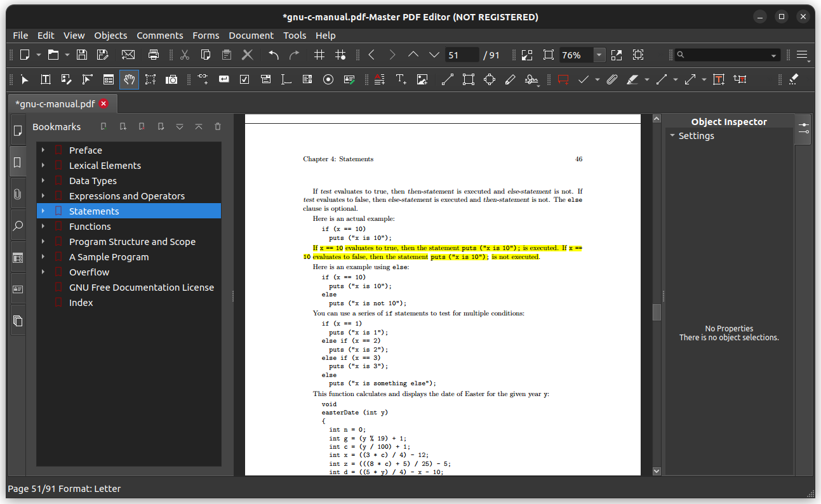Add a new bookmark
The image size is (821, 504).
[103, 126]
